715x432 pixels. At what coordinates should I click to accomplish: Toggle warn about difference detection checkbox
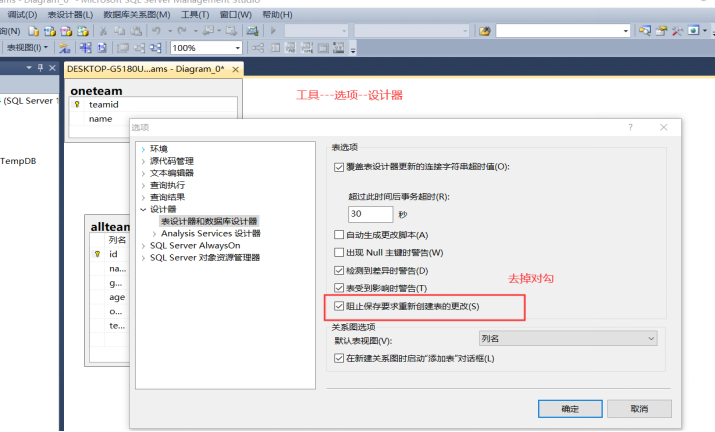(x=339, y=271)
